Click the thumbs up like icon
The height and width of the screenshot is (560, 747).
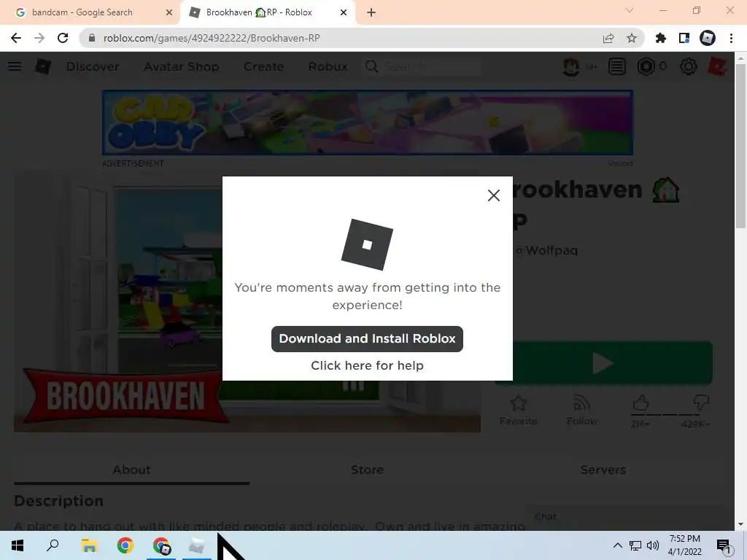pyautogui.click(x=640, y=403)
